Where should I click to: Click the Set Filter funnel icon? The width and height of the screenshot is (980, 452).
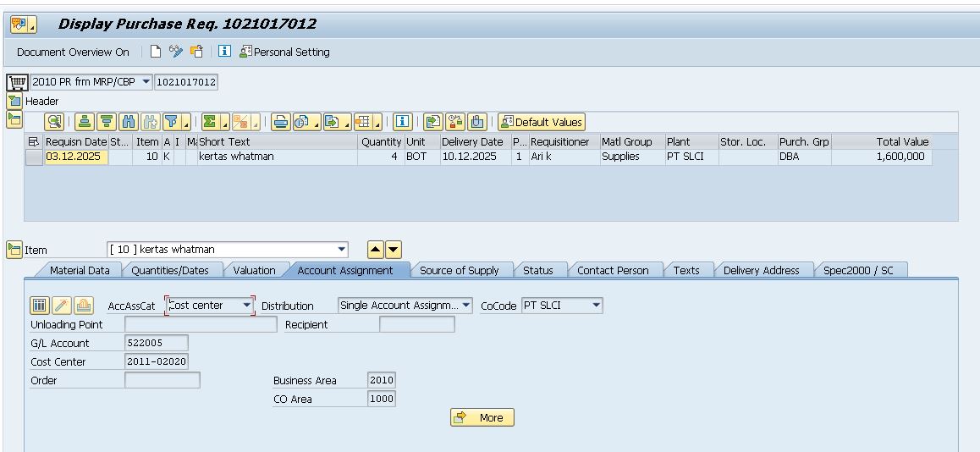(171, 122)
